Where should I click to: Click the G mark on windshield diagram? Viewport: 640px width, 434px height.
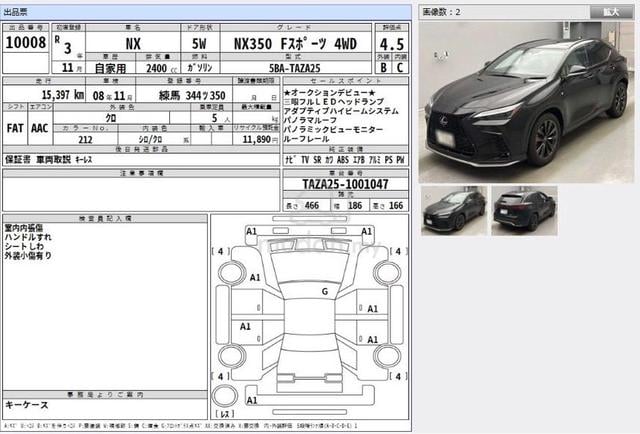point(325,292)
